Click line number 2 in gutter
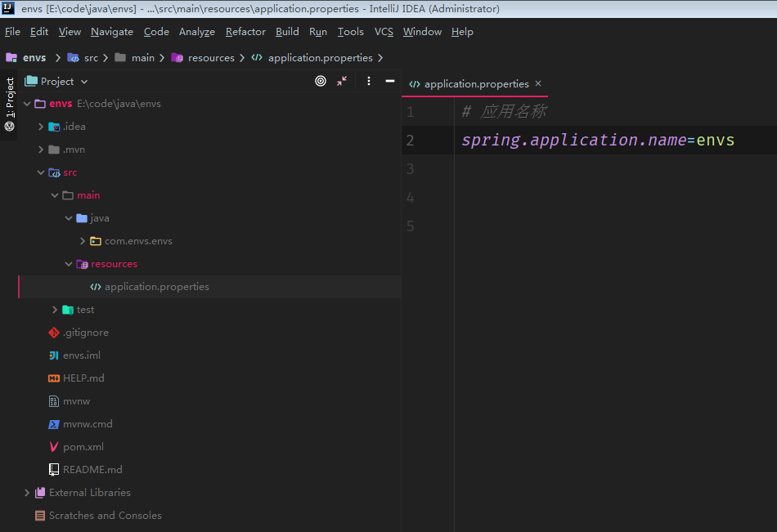 (x=411, y=141)
